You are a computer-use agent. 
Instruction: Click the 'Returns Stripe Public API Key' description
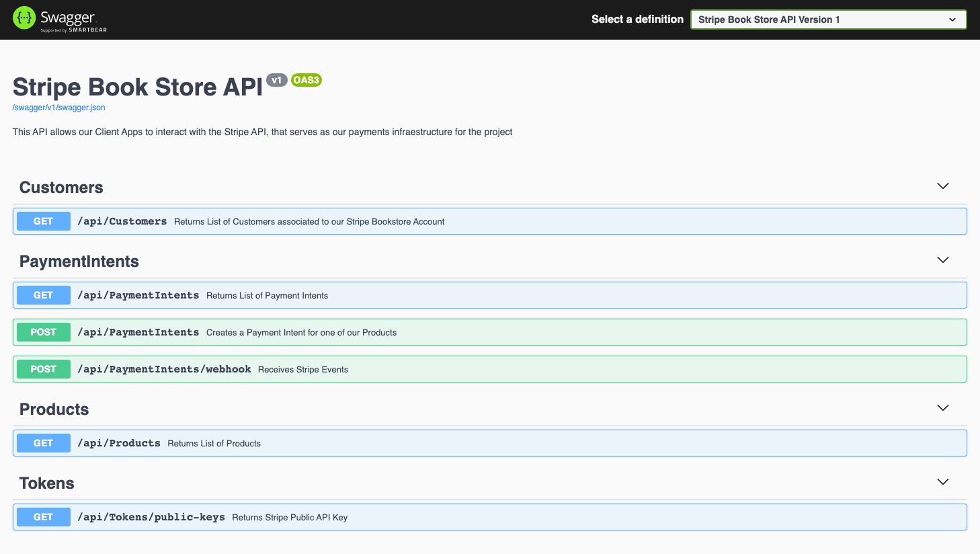pos(290,518)
